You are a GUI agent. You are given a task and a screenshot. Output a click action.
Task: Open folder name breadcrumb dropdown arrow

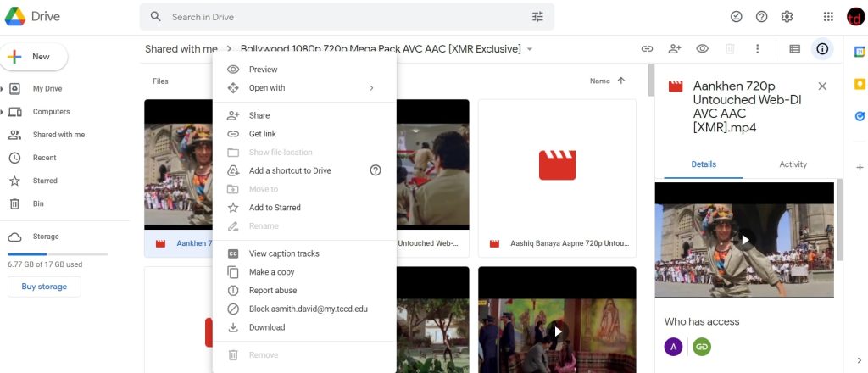click(x=529, y=49)
